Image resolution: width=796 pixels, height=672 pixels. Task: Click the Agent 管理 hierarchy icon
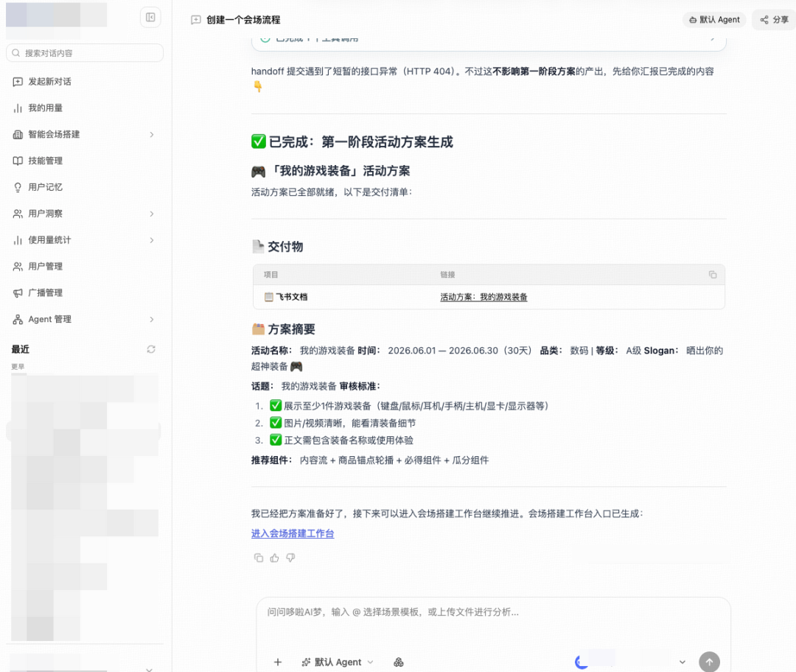(x=18, y=319)
